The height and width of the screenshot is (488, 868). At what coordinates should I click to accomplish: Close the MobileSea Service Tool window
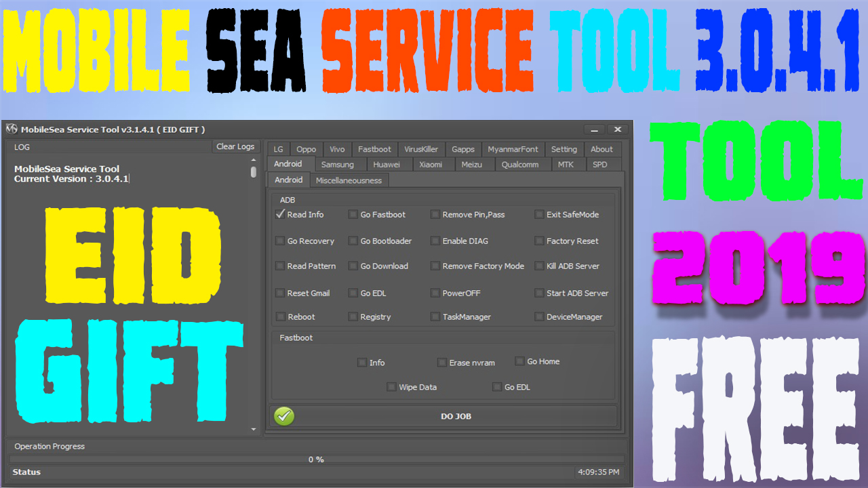[x=617, y=129]
